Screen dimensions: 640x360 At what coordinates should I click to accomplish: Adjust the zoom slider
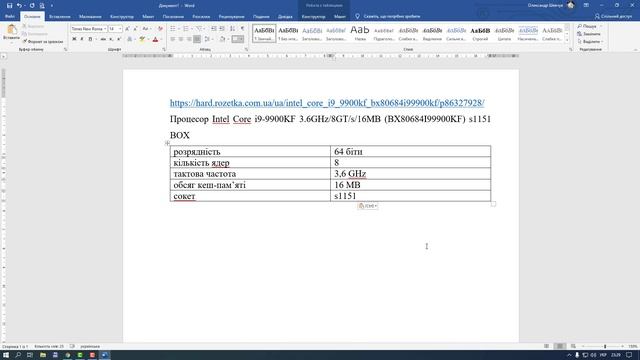(605, 347)
